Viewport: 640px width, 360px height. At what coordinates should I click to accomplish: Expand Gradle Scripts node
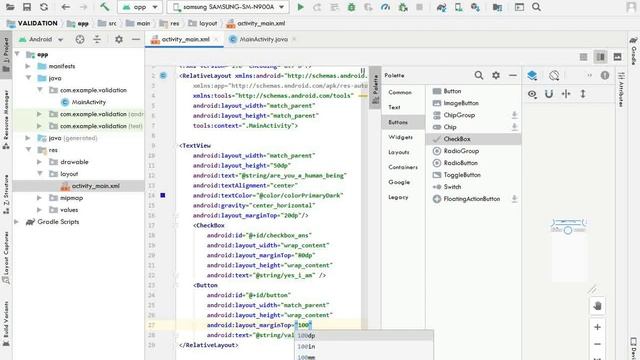click(17, 222)
